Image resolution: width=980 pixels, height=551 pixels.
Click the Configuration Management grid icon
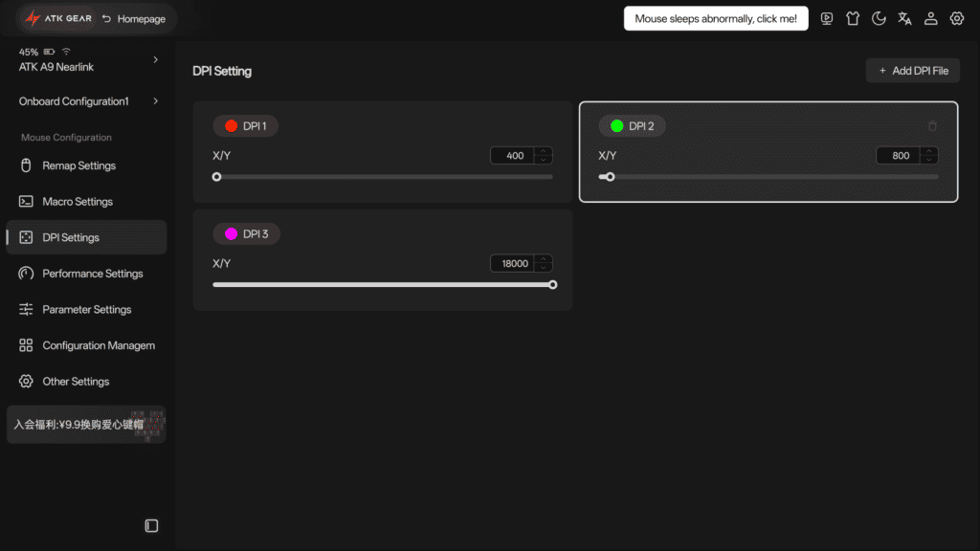26,345
